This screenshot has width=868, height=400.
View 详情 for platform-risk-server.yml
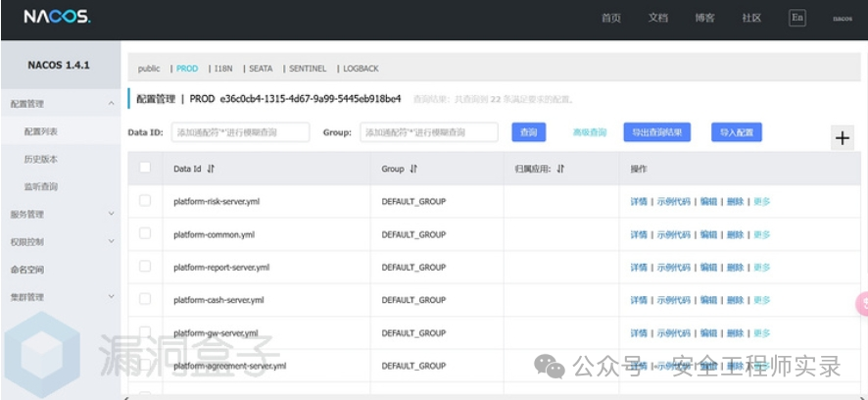click(639, 202)
